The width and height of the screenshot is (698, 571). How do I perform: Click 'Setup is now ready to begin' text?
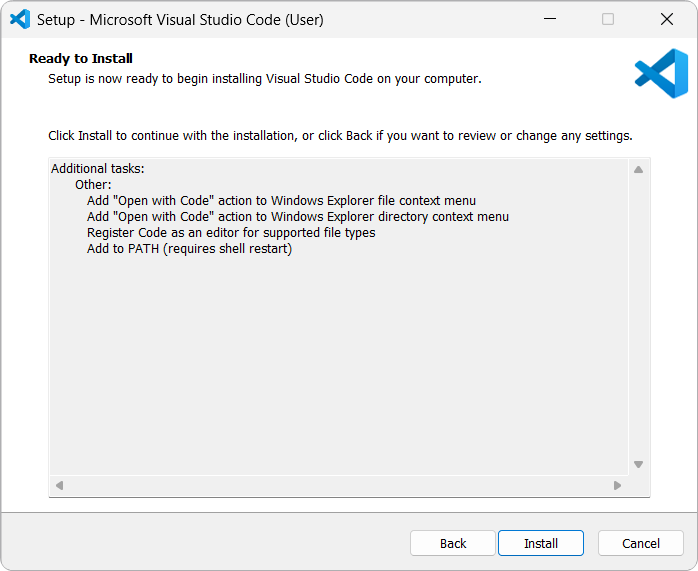point(265,79)
